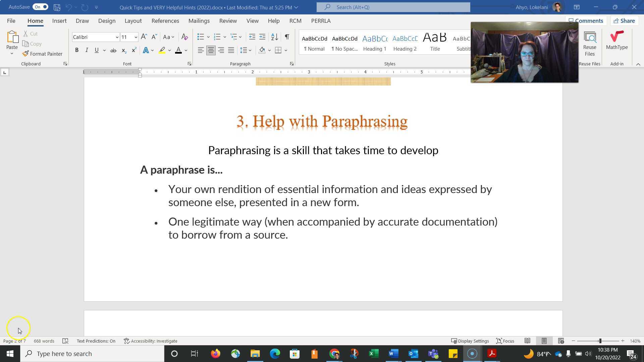The height and width of the screenshot is (362, 644).
Task: Switch to the References ribbon tab
Action: (x=165, y=21)
